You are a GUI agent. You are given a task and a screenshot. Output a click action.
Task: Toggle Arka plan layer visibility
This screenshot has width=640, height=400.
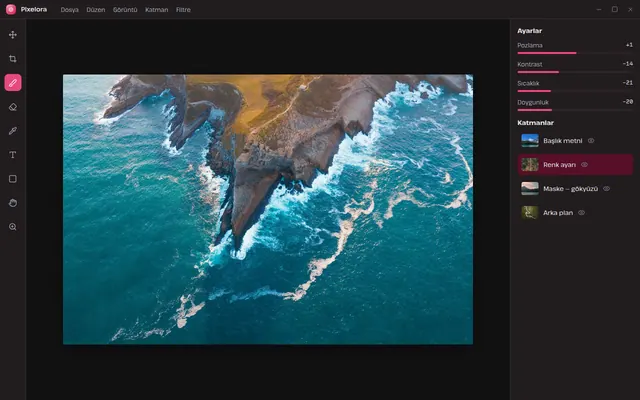pos(582,213)
